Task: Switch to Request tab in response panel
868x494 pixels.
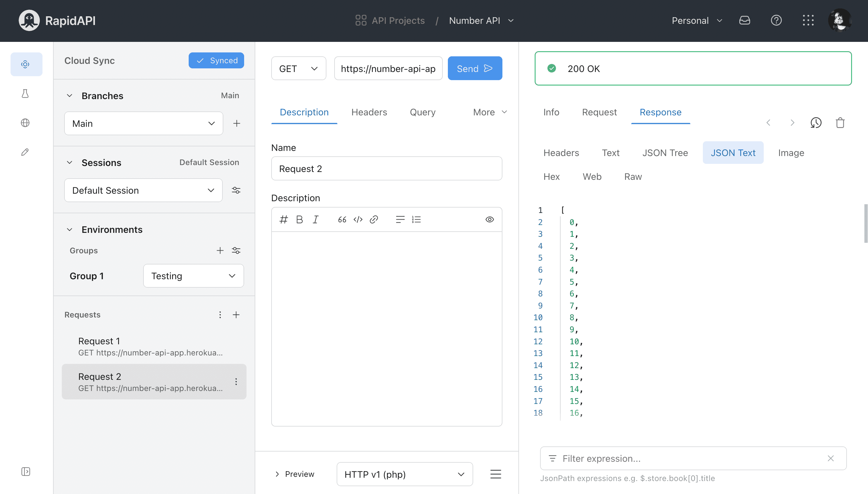Action: point(599,112)
